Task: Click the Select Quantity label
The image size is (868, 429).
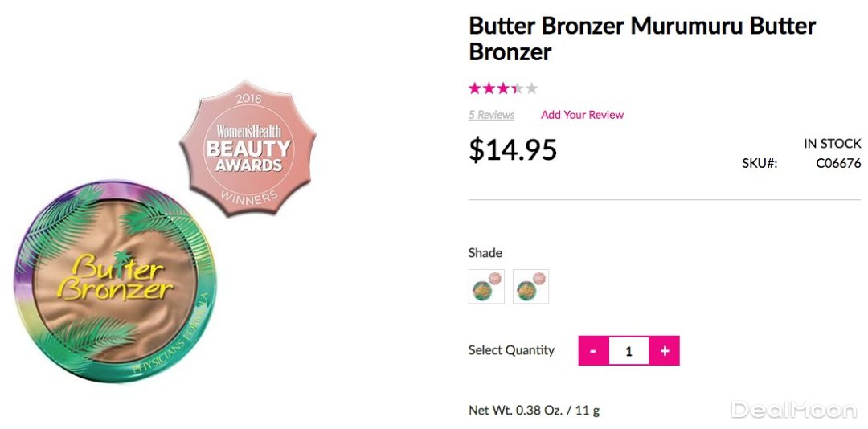Action: (x=511, y=350)
